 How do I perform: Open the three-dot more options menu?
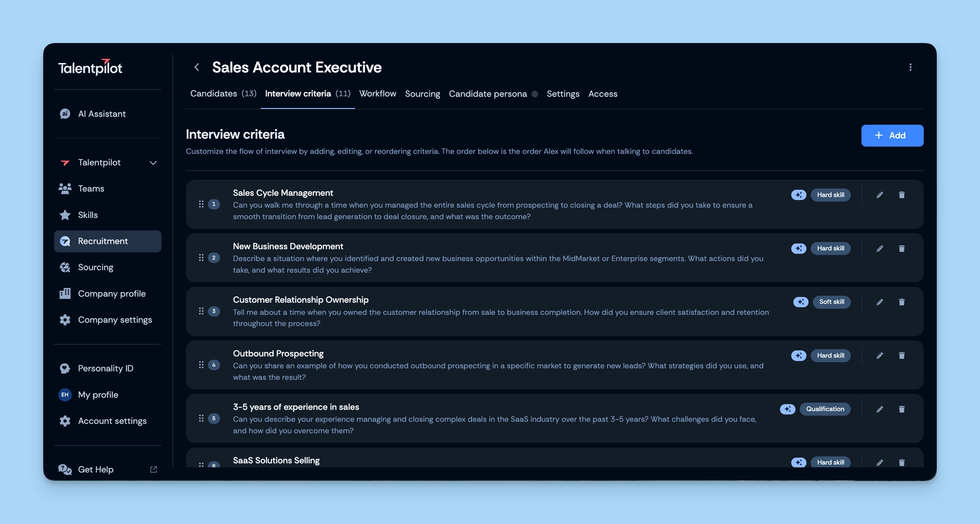pyautogui.click(x=910, y=67)
